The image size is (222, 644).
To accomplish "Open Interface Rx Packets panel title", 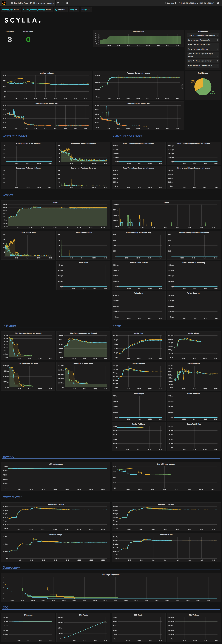I will click(56, 504).
